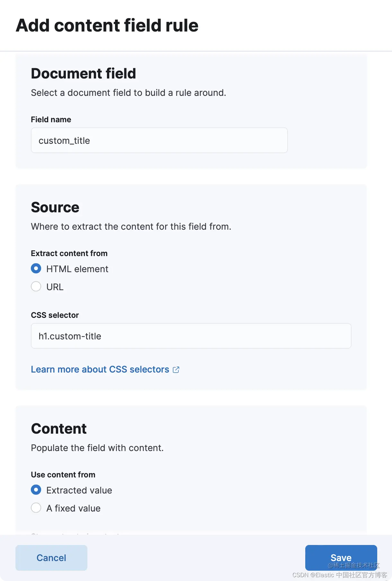Click the Add content field rule title

pyautogui.click(x=107, y=25)
